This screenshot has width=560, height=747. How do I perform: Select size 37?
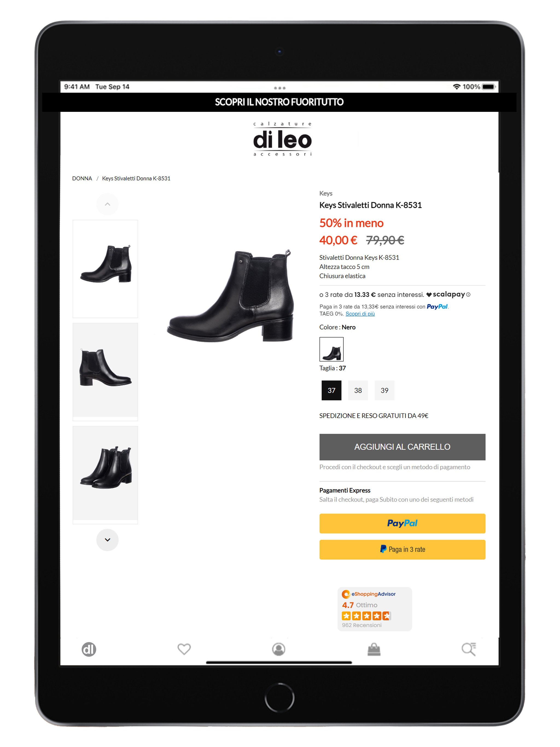pyautogui.click(x=331, y=390)
